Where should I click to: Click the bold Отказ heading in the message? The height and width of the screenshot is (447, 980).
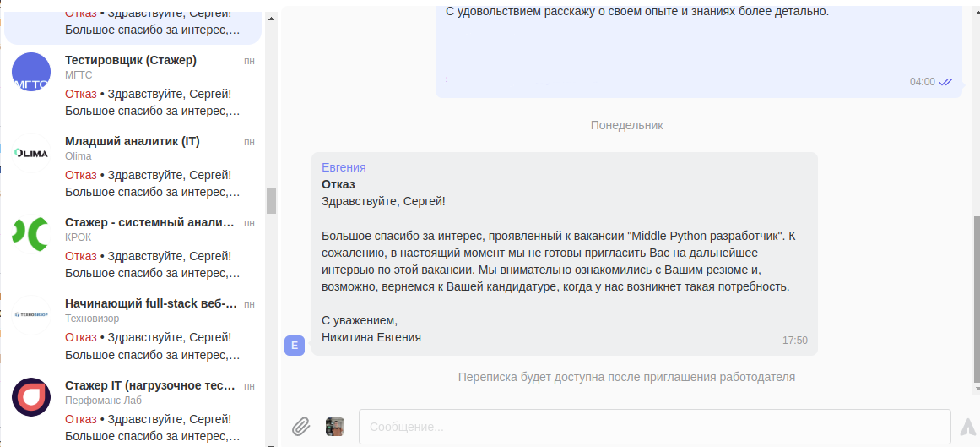pyautogui.click(x=338, y=185)
